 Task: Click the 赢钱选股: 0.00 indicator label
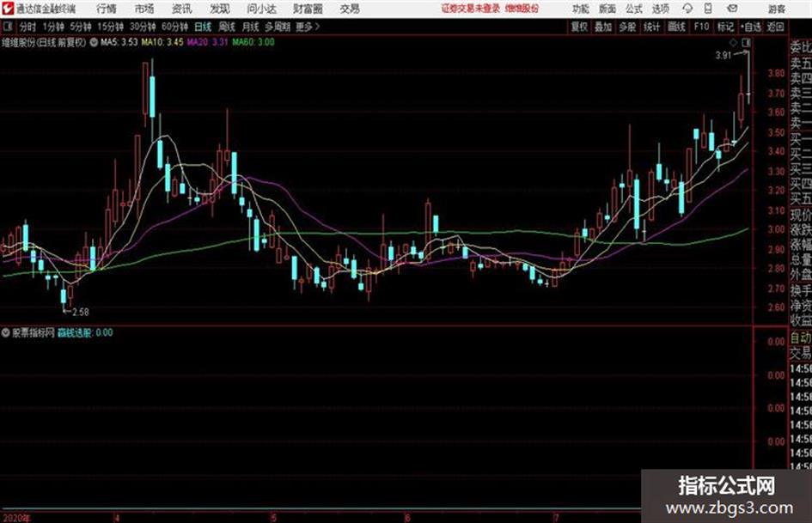[x=85, y=333]
